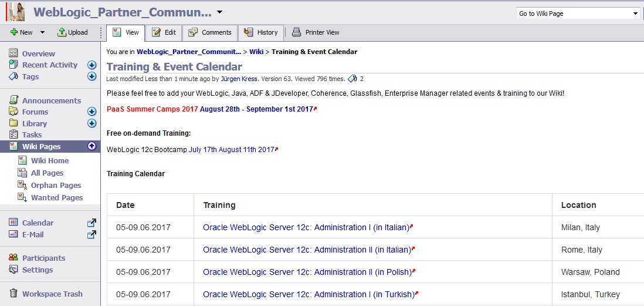
Task: Click the Forums icon in sidebar
Action: 13,112
